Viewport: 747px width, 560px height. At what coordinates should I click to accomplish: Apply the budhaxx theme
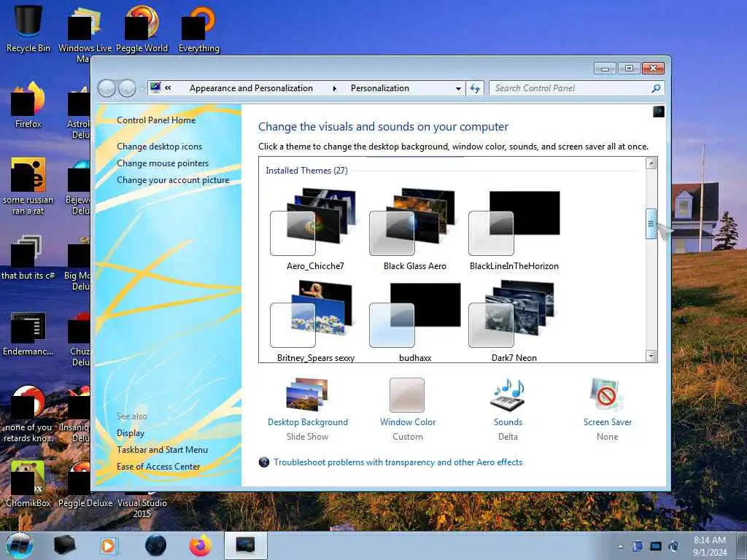click(414, 322)
